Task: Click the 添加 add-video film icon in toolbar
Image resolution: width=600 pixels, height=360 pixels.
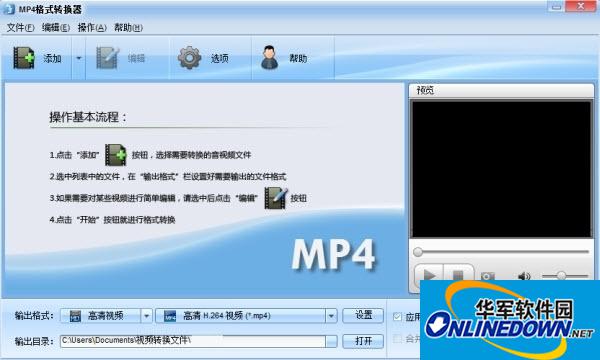Action: [x=24, y=58]
